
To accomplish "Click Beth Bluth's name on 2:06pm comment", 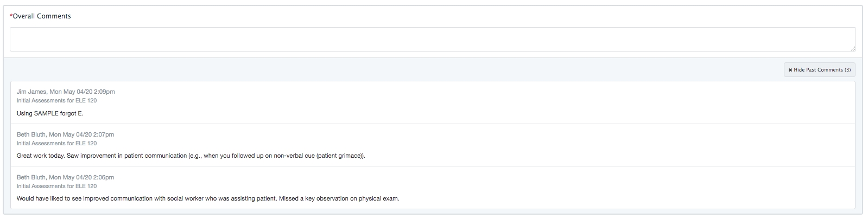I will tap(31, 177).
